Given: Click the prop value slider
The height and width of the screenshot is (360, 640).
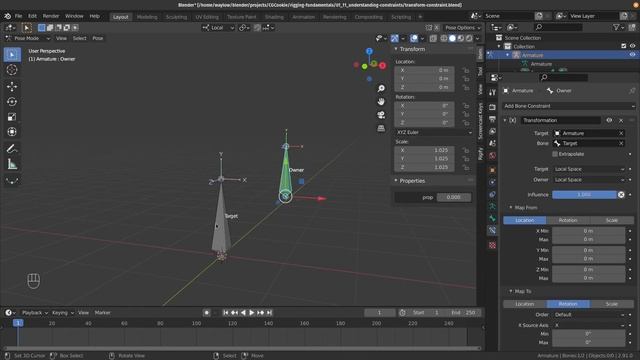Looking at the screenshot, I should (453, 198).
